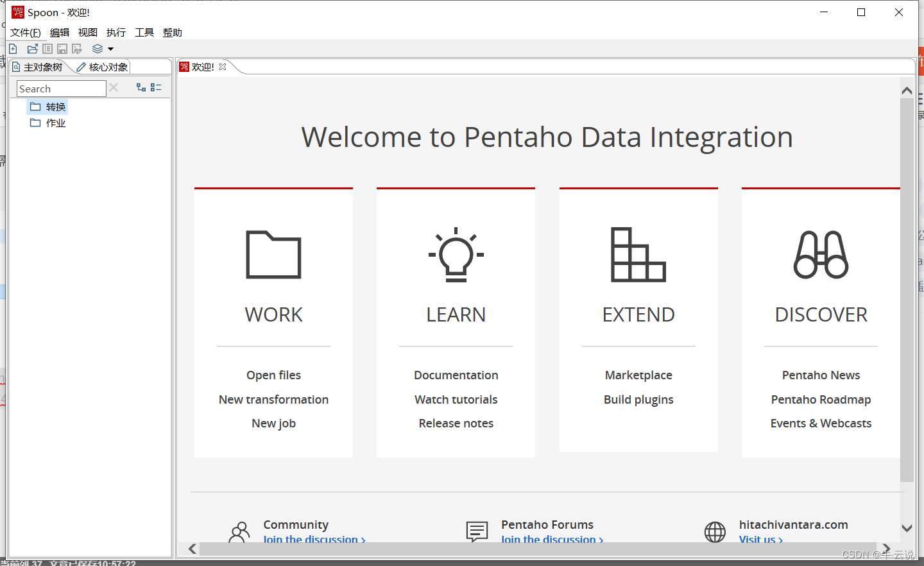Image resolution: width=924 pixels, height=566 pixels.
Task: Open the 帮助 menu
Action: click(173, 33)
